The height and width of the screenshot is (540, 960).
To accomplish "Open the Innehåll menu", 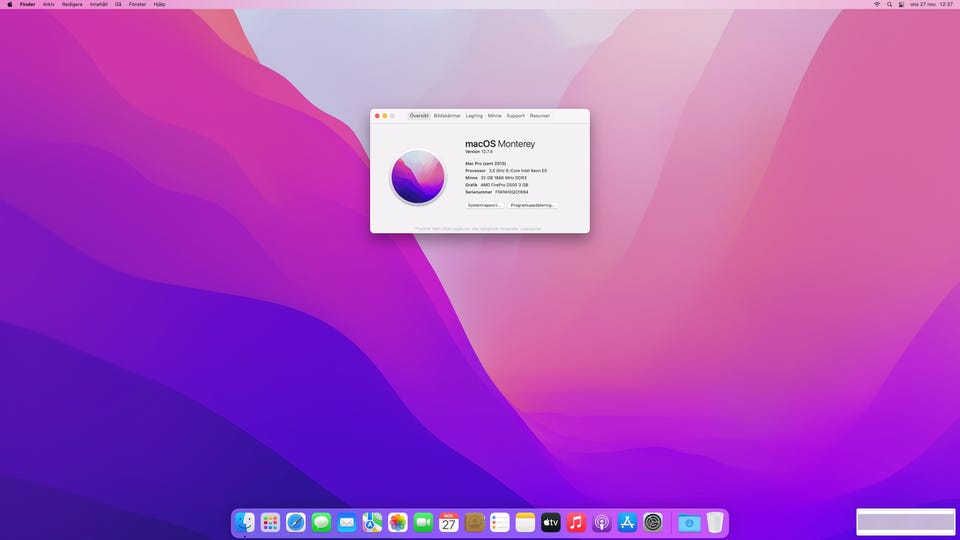I will coord(99,4).
